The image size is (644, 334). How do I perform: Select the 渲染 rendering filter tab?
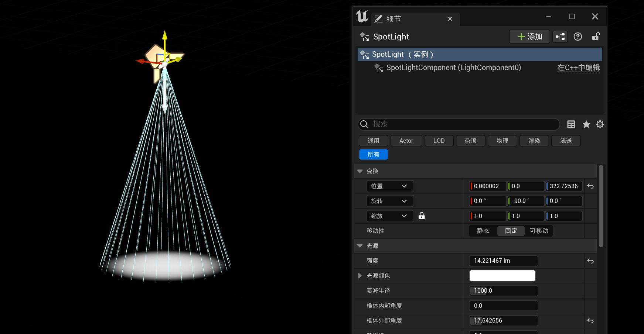tap(534, 141)
